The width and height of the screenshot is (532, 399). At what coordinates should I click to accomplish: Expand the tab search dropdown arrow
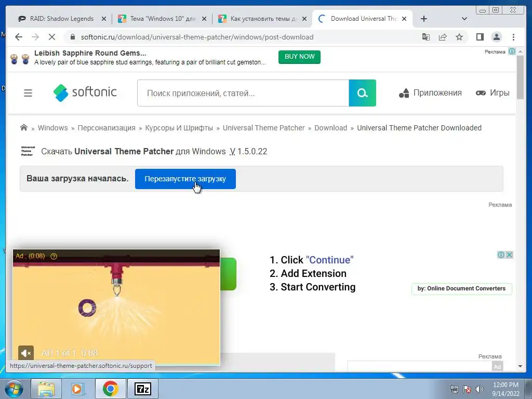click(464, 19)
